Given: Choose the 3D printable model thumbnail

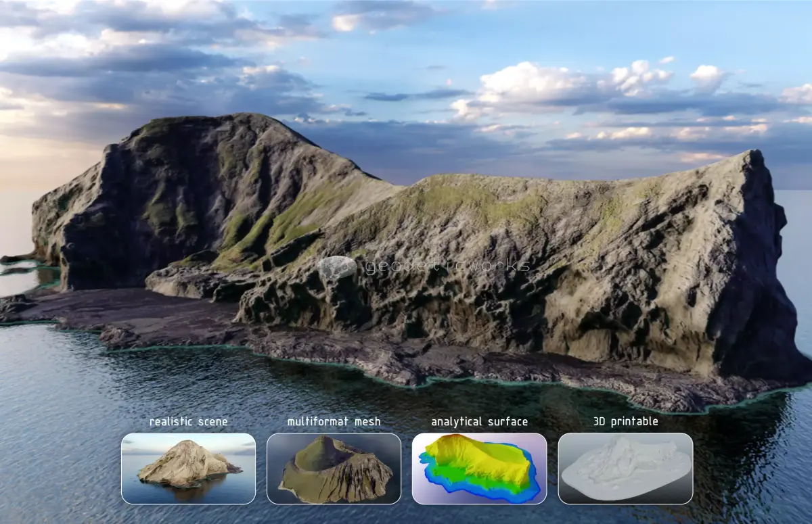Looking at the screenshot, I should point(625,469).
